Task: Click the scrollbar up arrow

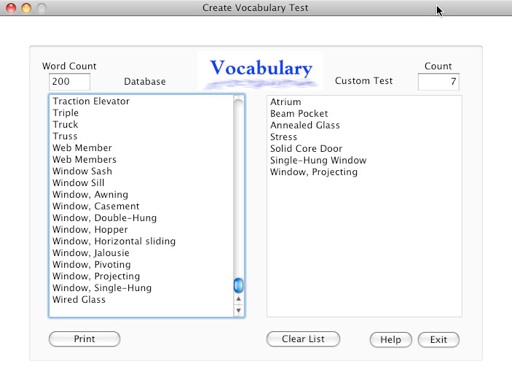Action: pyautogui.click(x=238, y=299)
